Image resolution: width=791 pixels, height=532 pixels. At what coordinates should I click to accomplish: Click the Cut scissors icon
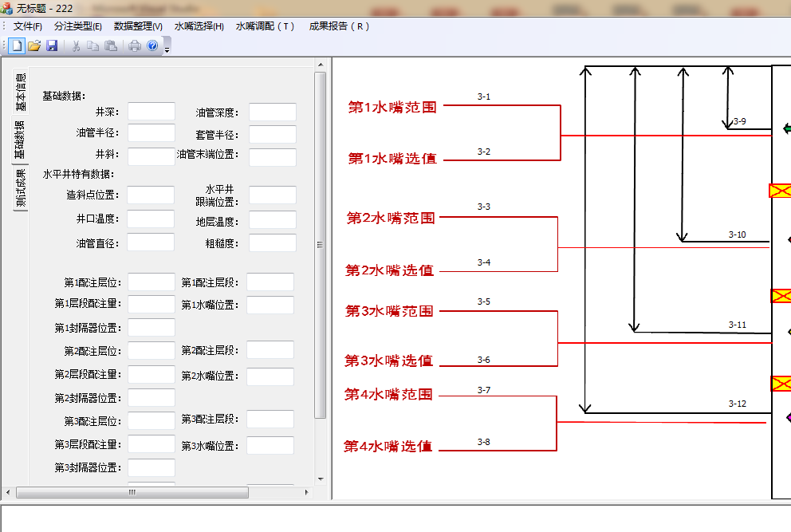[77, 46]
